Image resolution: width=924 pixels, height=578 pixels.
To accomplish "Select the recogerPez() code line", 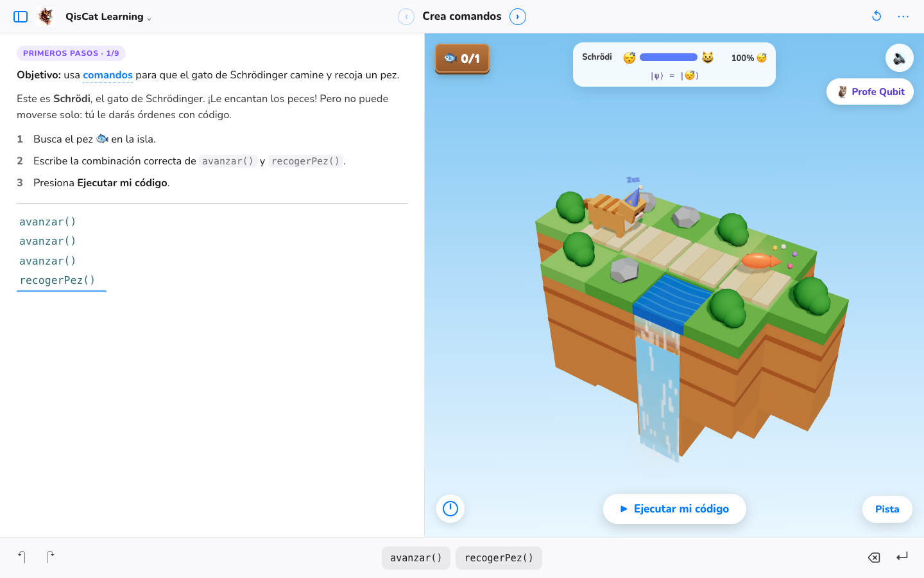I will (57, 280).
